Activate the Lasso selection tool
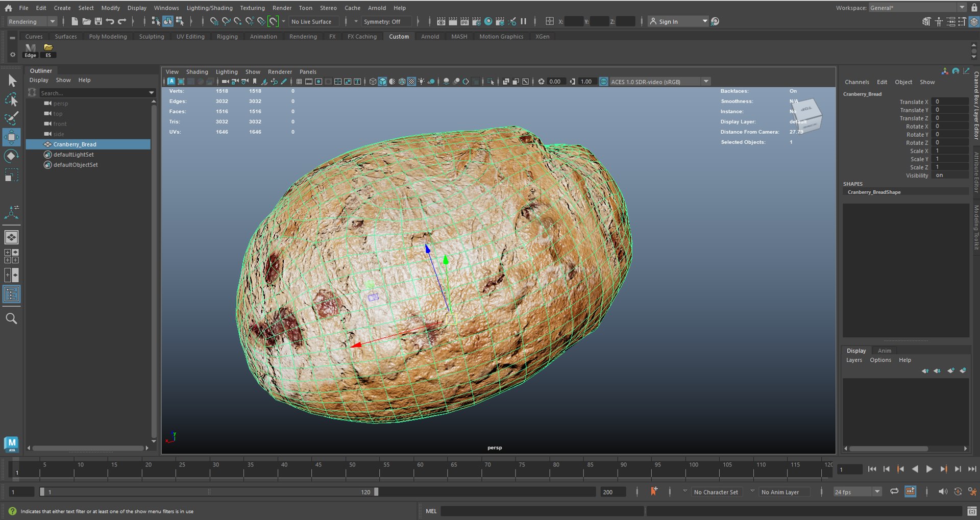980x520 pixels. click(11, 100)
